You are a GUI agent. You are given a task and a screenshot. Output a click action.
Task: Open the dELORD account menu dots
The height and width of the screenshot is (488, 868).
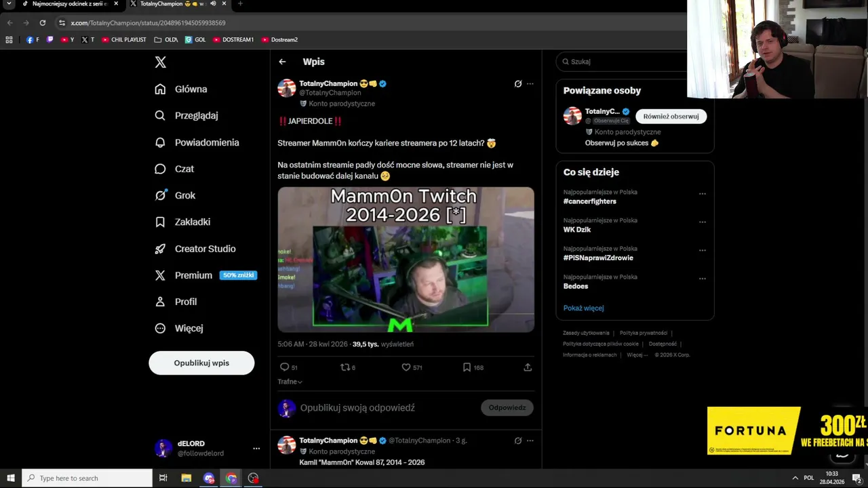(x=256, y=448)
